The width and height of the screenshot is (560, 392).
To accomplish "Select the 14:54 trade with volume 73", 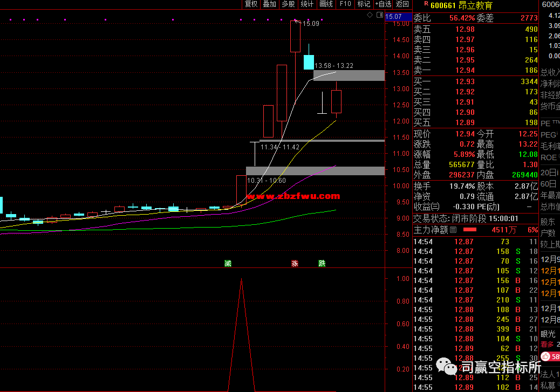I will [475, 242].
